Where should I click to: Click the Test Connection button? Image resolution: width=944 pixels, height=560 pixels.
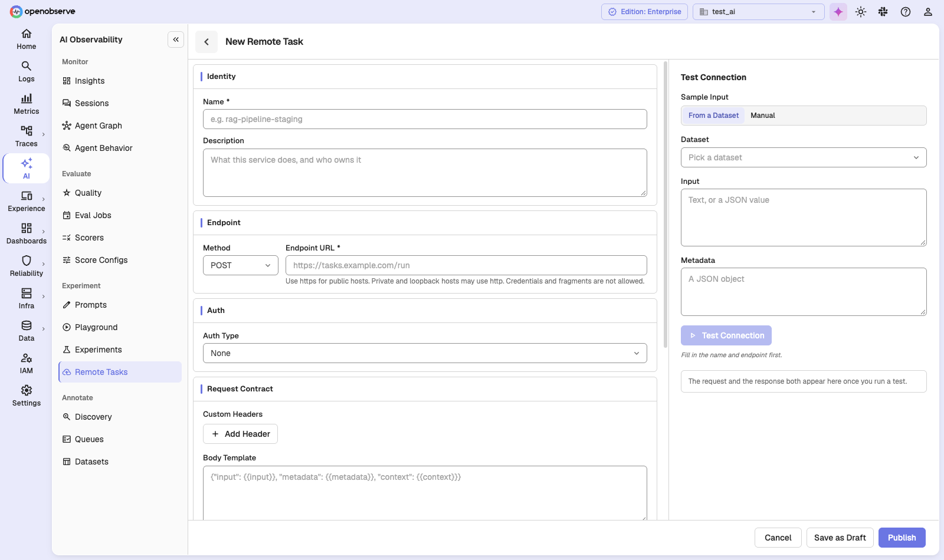(726, 335)
